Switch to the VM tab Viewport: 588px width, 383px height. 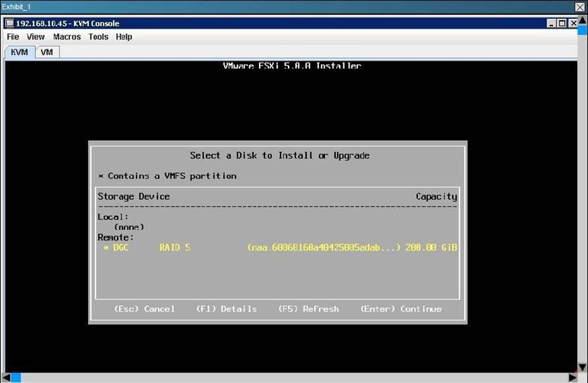[x=46, y=52]
